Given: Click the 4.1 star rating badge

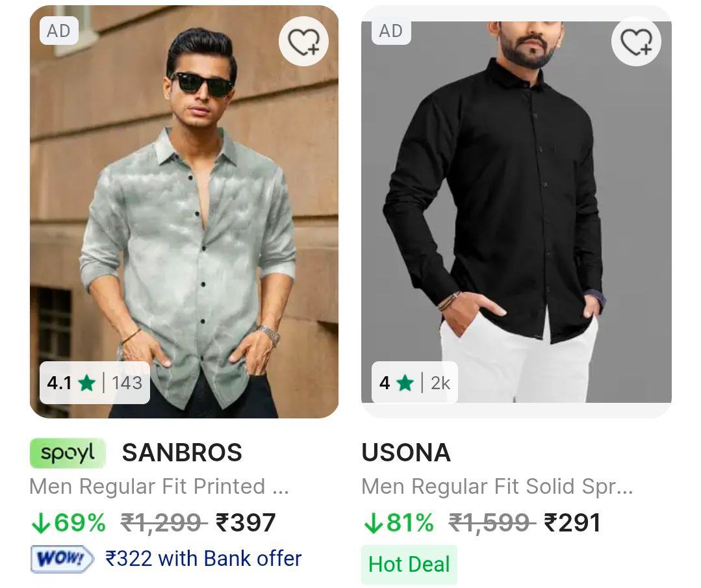Looking at the screenshot, I should (x=94, y=383).
